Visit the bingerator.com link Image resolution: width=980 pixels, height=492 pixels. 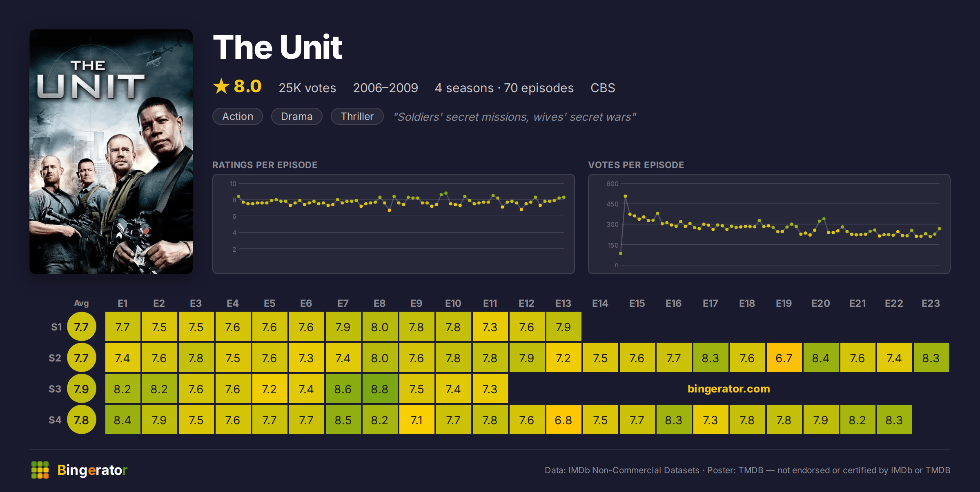[729, 389]
